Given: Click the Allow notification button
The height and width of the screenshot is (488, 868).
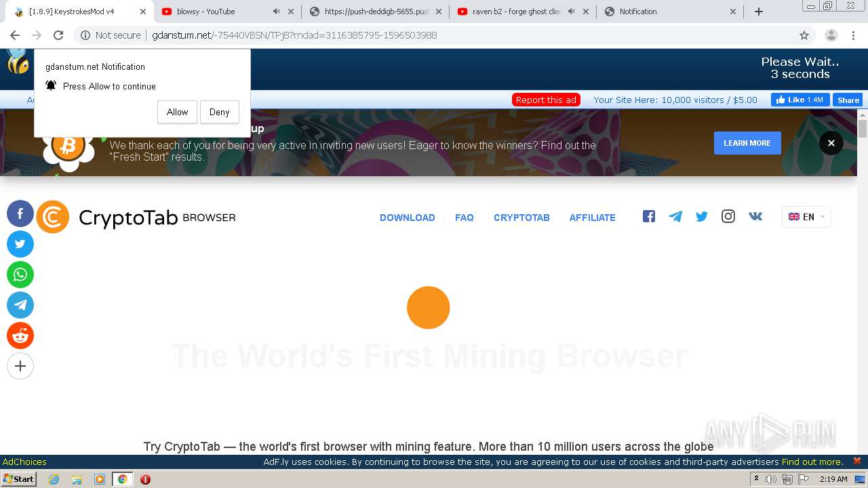Looking at the screenshot, I should tap(177, 112).
